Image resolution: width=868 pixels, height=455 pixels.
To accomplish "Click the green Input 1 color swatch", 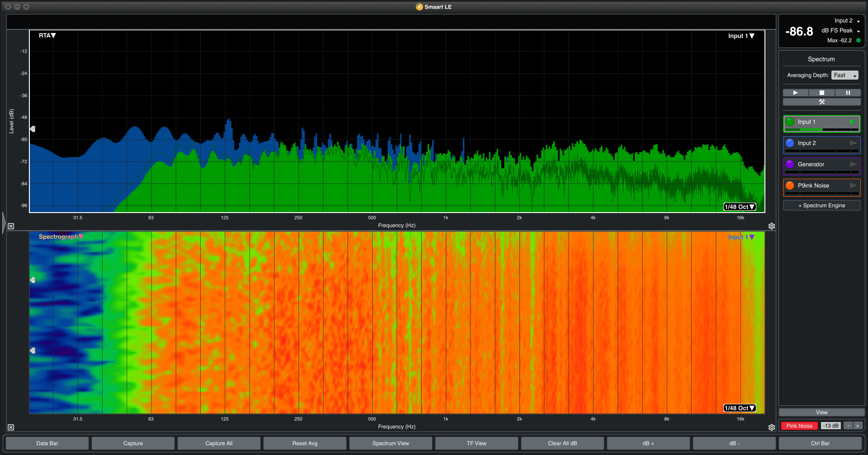I will click(x=790, y=122).
